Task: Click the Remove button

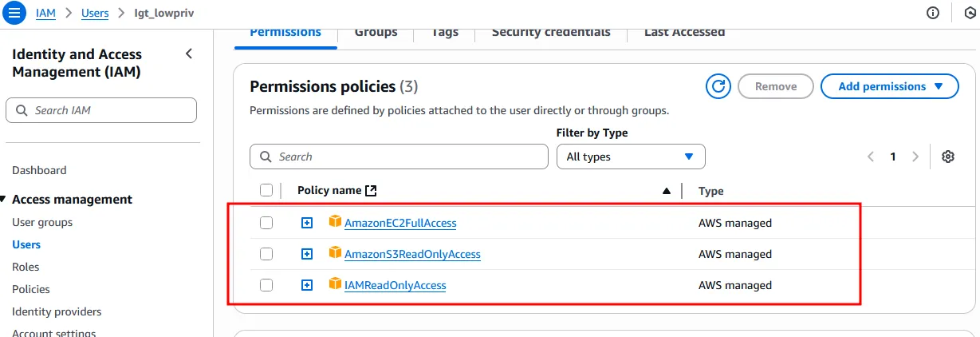Action: (776, 86)
